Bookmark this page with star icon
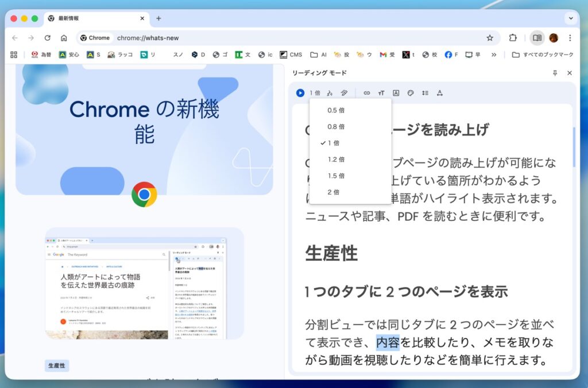588x388 pixels. pos(490,38)
